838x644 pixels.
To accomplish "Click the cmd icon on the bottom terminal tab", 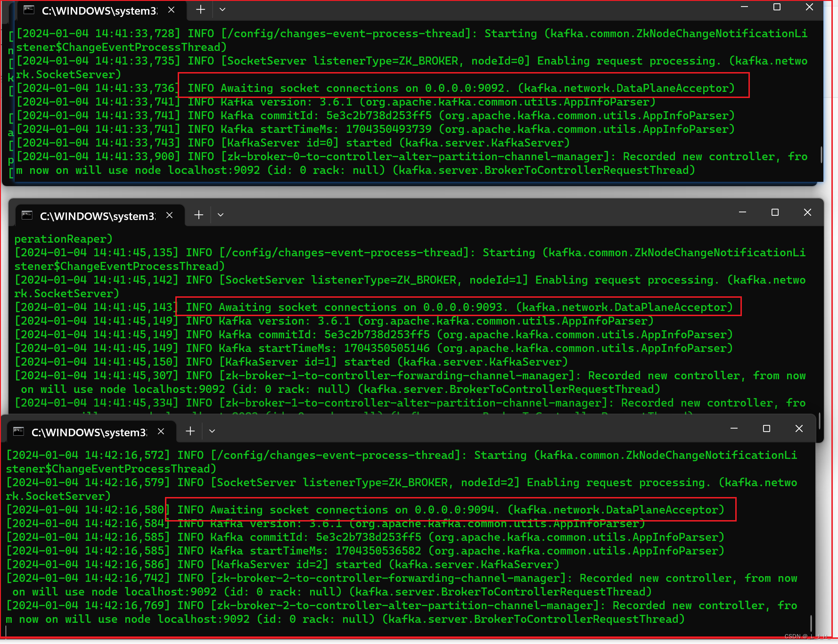I will point(19,432).
